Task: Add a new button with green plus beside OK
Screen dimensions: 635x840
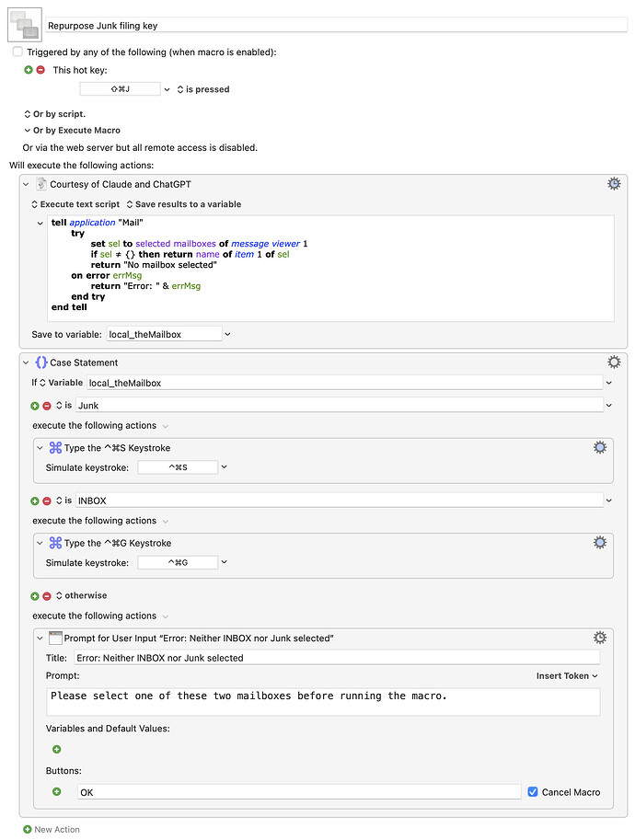Action: [x=57, y=791]
